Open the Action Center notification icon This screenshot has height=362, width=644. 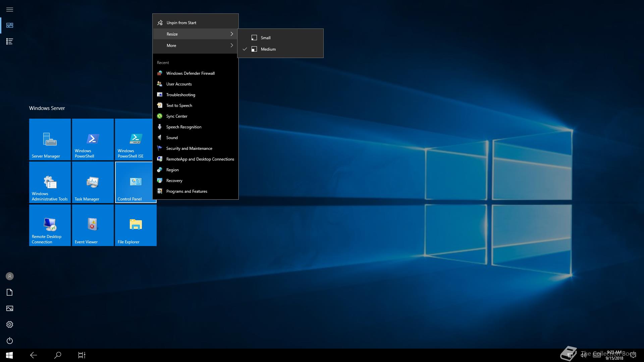tap(633, 355)
